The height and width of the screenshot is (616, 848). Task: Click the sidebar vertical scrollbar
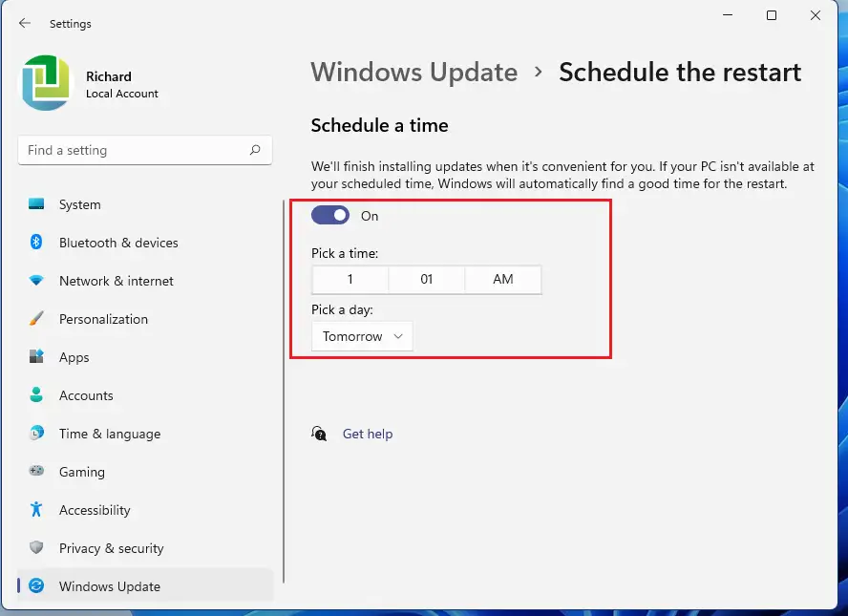(284, 392)
